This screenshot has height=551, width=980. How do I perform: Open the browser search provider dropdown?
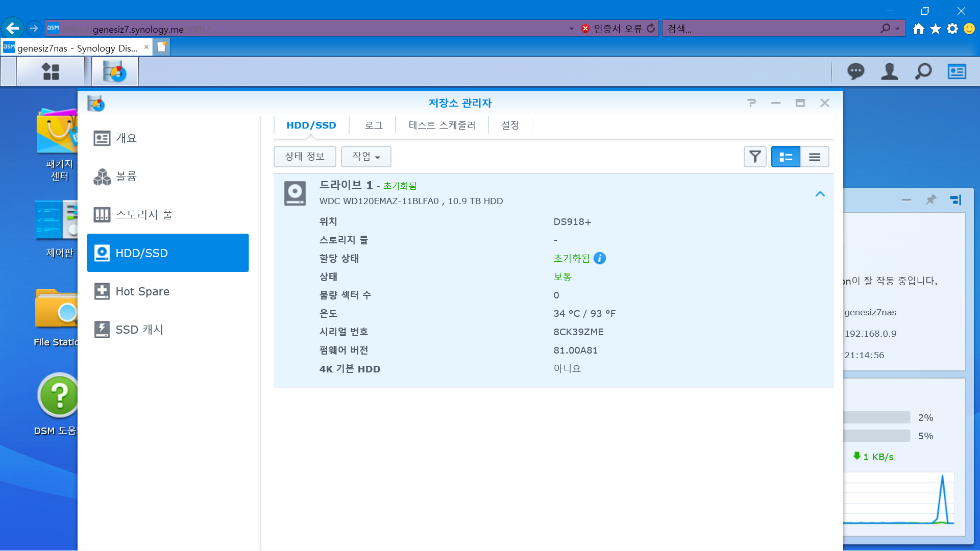897,29
